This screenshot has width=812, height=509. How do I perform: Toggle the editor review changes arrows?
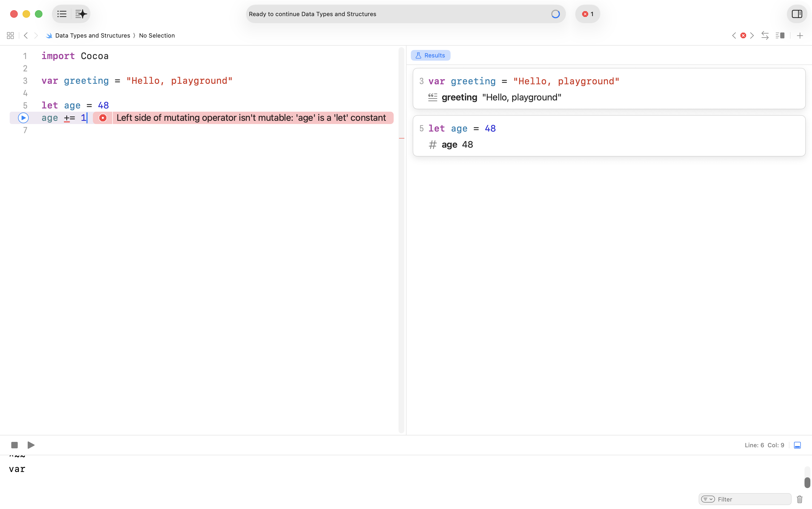pos(765,36)
